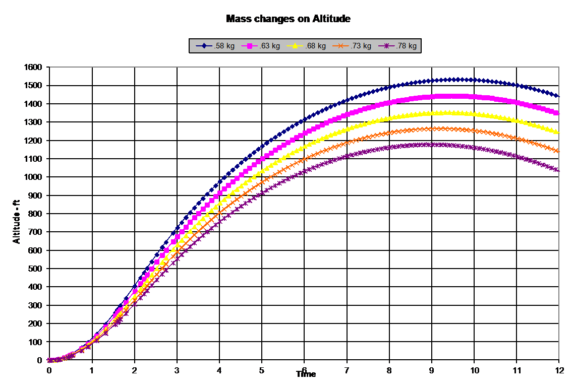Select the .78 kg legend entry
The image size is (574, 392).
click(397, 46)
